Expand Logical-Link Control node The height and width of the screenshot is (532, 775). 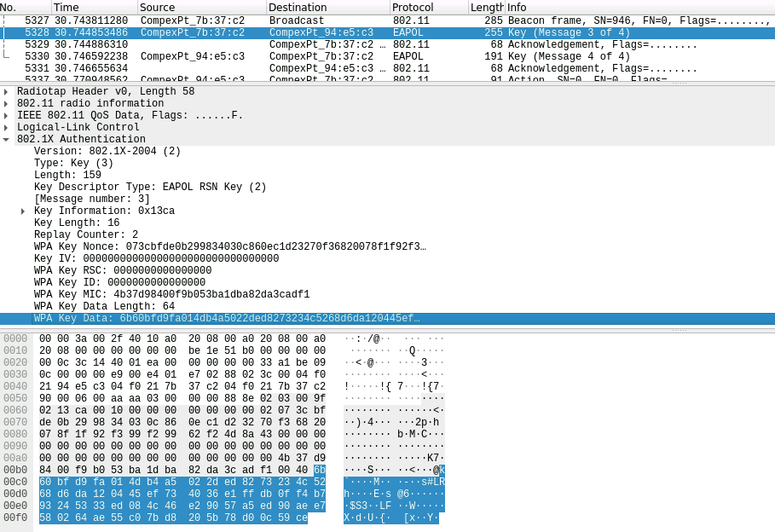tap(6, 127)
